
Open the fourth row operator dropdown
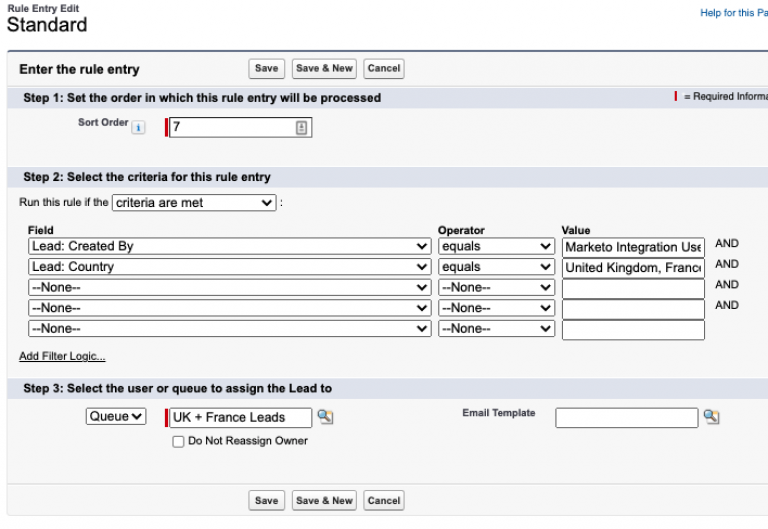[496, 308]
